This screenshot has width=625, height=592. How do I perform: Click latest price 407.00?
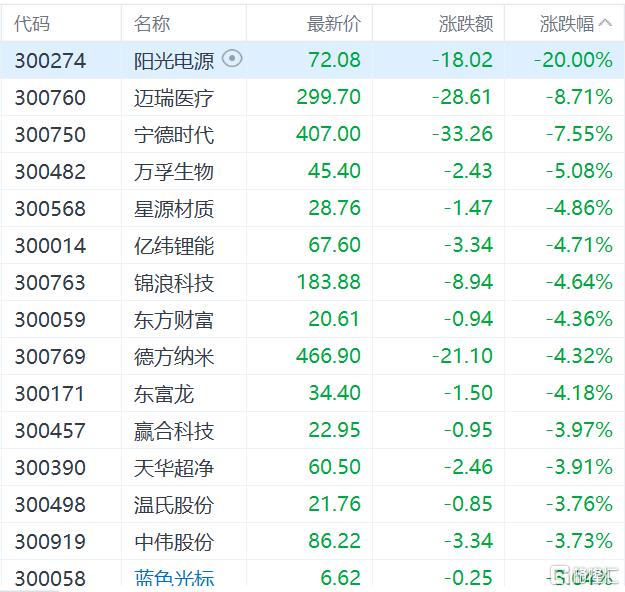[x=328, y=134]
